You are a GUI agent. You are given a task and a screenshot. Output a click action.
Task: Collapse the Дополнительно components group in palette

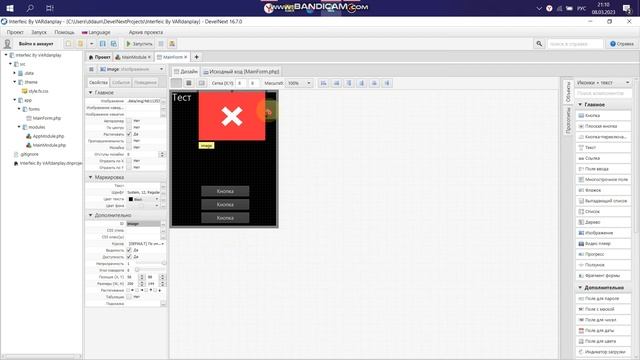[x=580, y=287]
